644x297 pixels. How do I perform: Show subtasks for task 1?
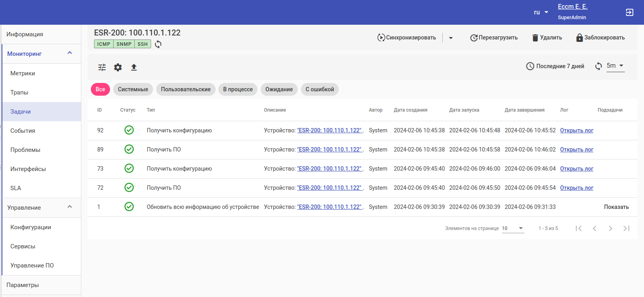pyautogui.click(x=616, y=207)
